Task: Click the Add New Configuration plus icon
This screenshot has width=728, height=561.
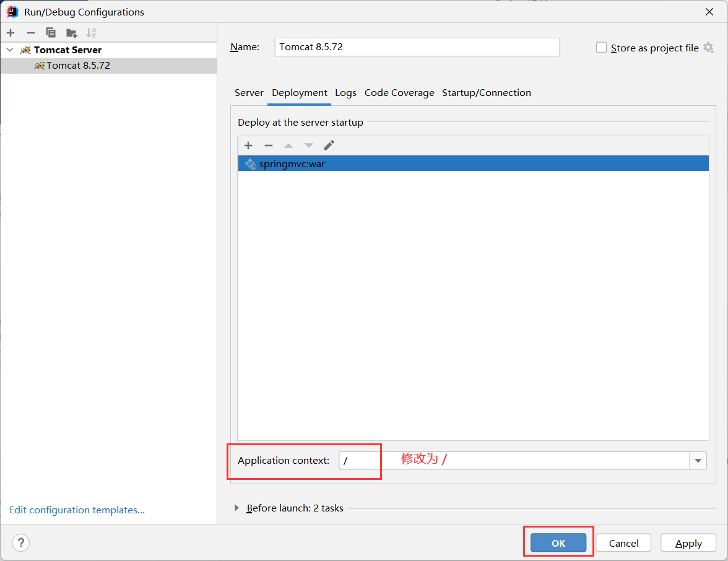Action: (x=11, y=32)
